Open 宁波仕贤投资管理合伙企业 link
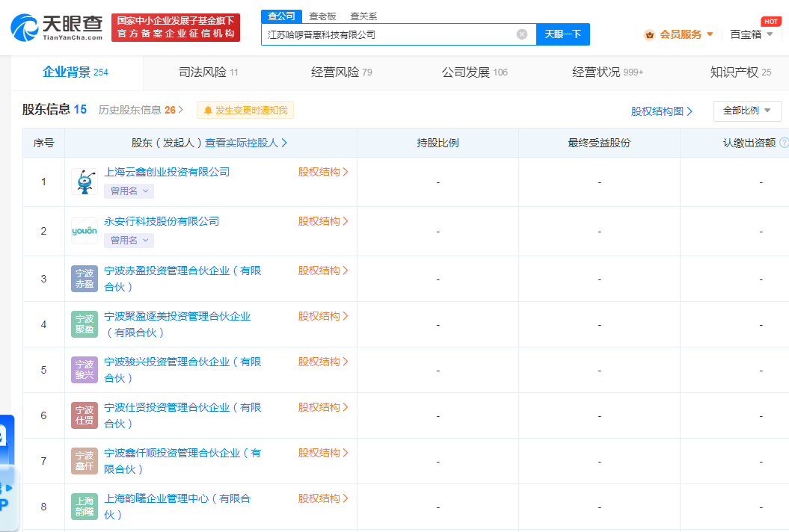The width and height of the screenshot is (789, 532). tap(182, 415)
